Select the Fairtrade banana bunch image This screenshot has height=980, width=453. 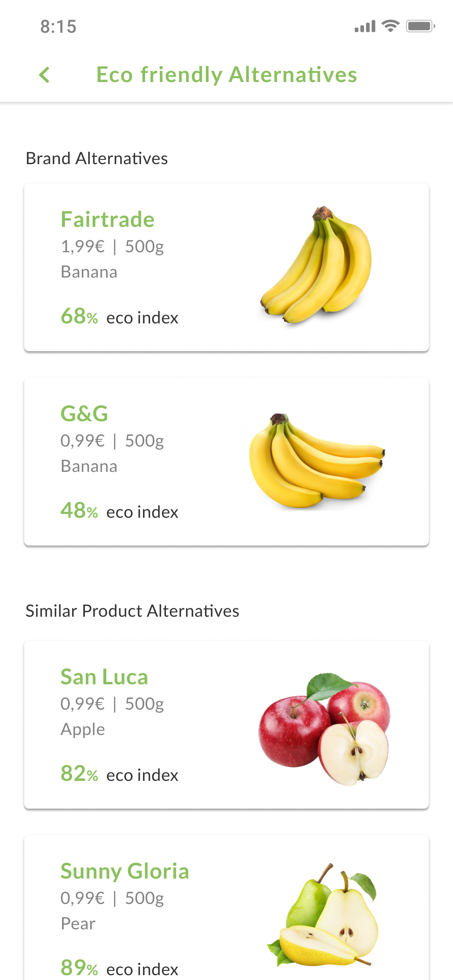(317, 265)
